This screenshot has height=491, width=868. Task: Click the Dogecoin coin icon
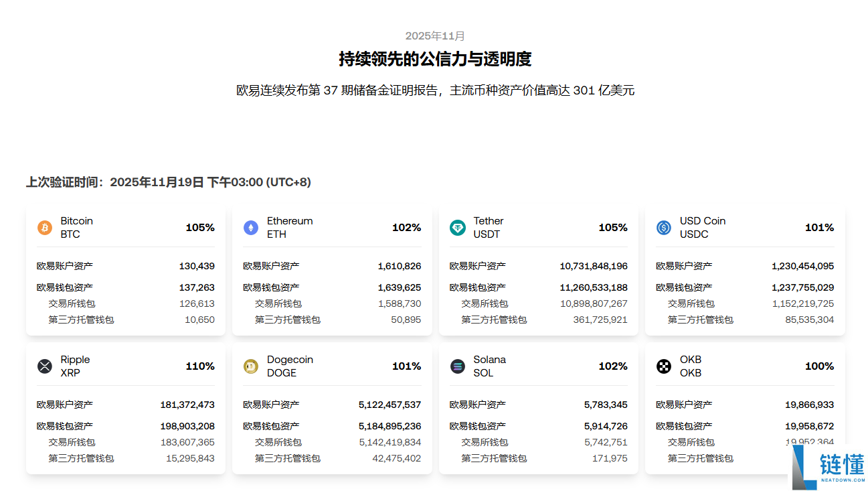click(x=251, y=366)
